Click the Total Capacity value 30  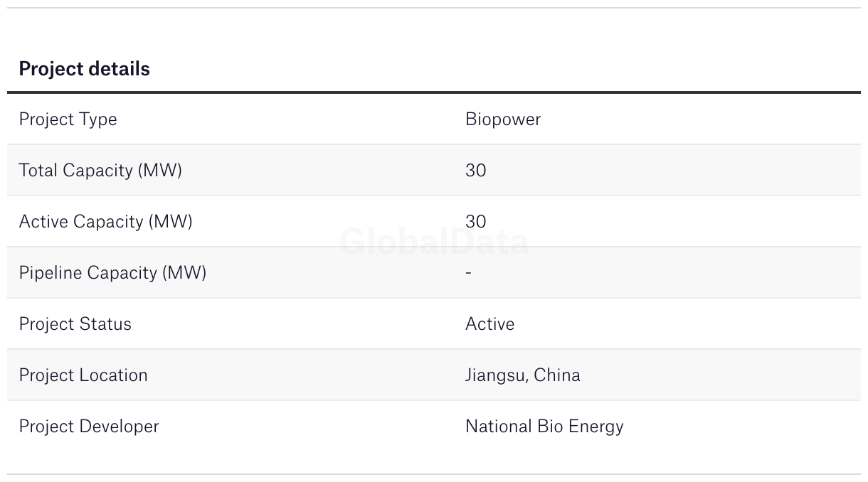(x=476, y=171)
